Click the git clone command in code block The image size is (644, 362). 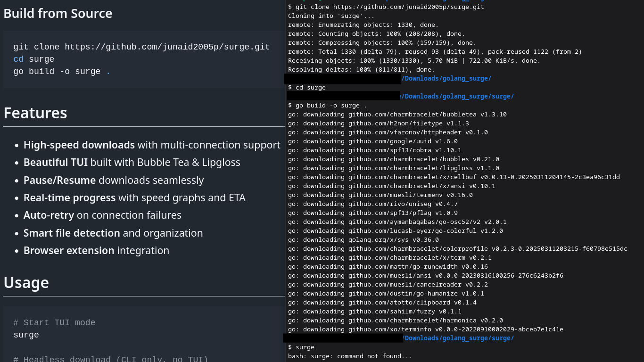tap(141, 47)
